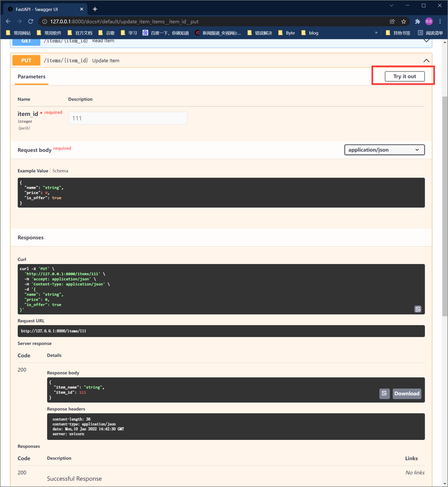Select the Example Value tab
Screen dimensions: 448x487
[x=33, y=171]
